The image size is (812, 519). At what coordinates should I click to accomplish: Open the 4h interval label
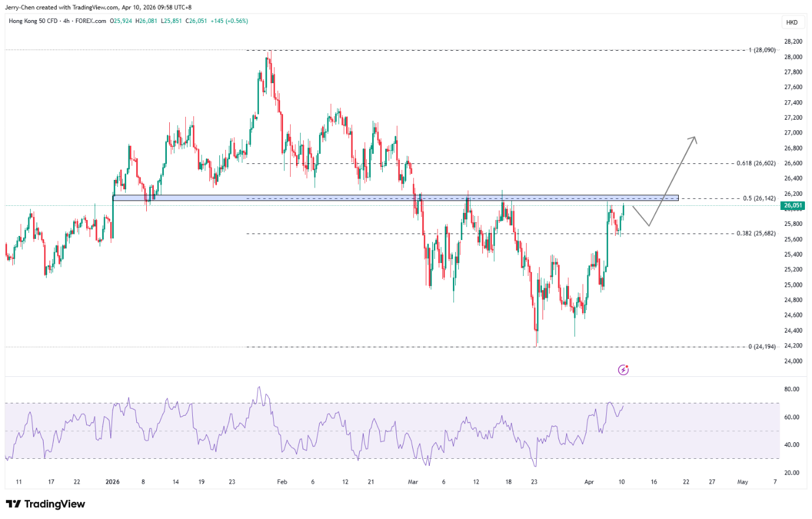[67, 21]
